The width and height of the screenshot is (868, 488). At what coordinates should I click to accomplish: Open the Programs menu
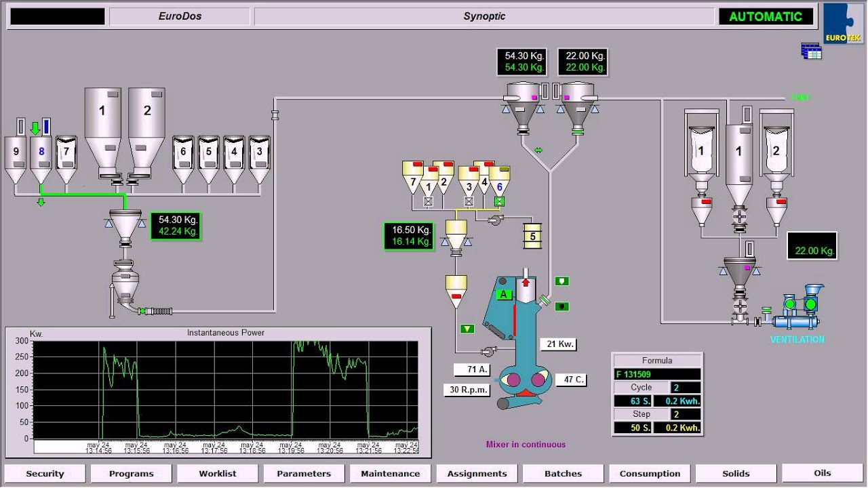[132, 474]
